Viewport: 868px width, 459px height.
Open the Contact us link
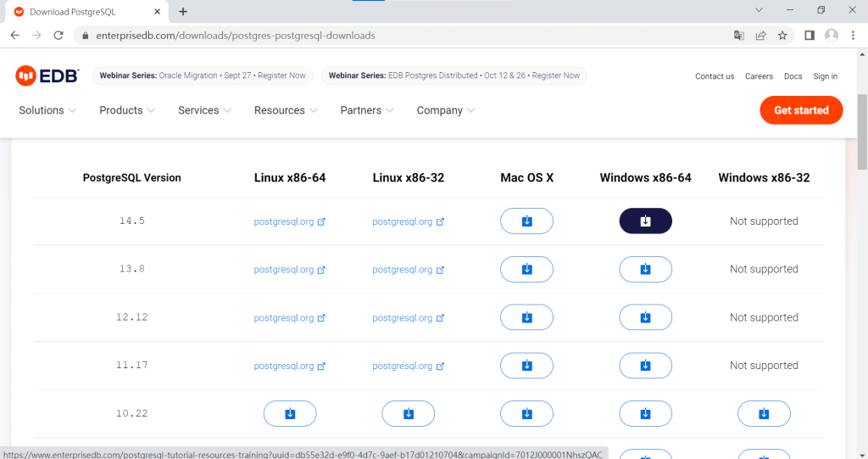click(715, 76)
